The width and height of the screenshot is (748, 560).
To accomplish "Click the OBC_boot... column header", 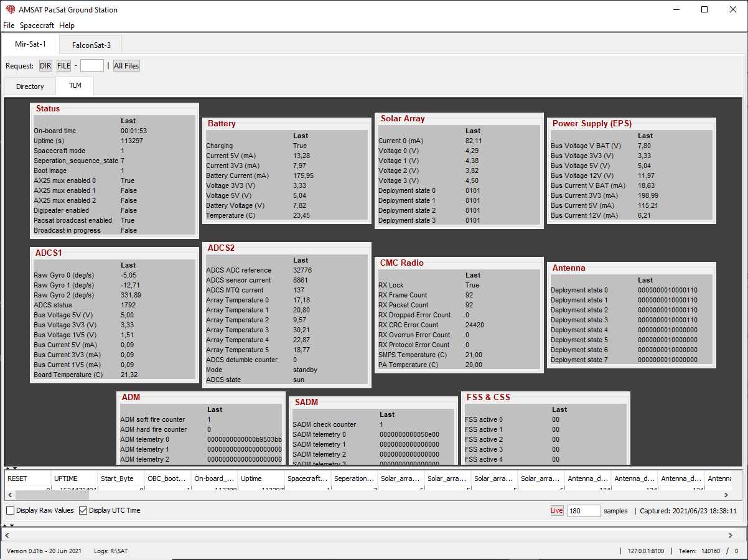I will [x=167, y=478].
